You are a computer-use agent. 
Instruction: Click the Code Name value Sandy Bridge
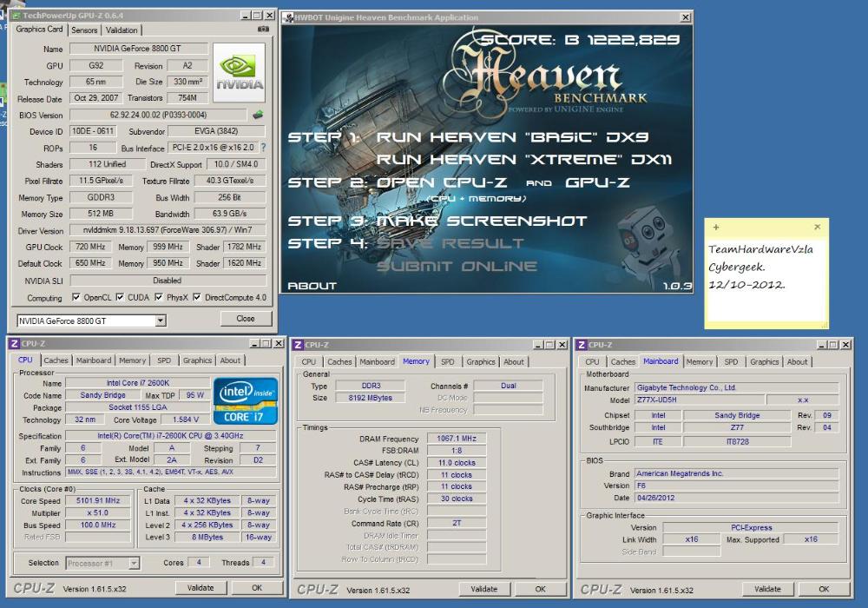pyautogui.click(x=103, y=395)
